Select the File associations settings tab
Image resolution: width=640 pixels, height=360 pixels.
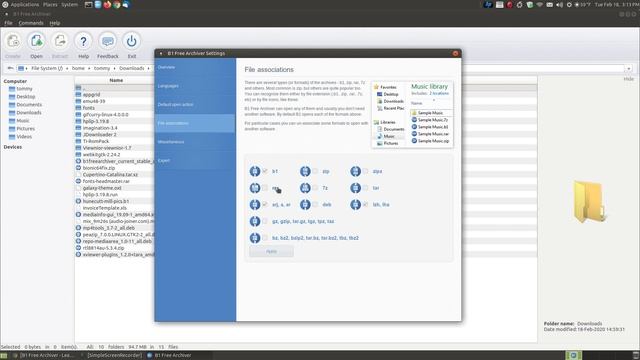(x=195, y=123)
